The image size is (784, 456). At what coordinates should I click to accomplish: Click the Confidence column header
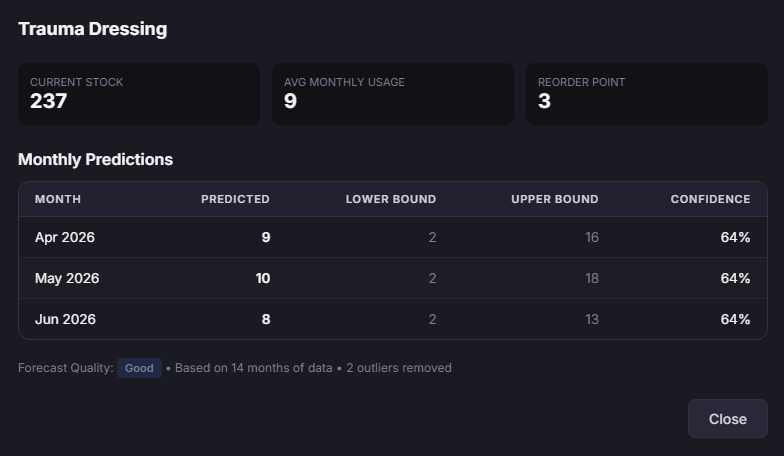[710, 199]
